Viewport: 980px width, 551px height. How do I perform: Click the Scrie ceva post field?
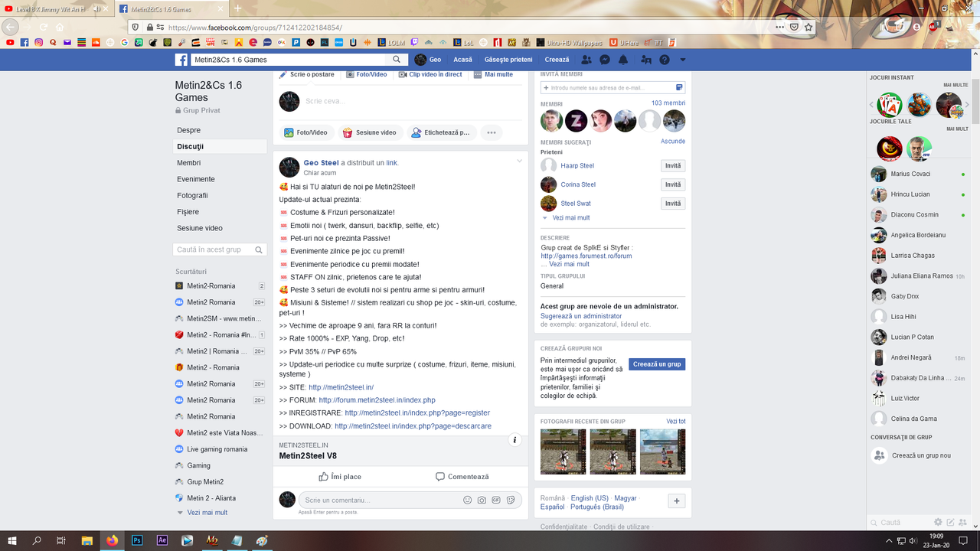tap(401, 101)
